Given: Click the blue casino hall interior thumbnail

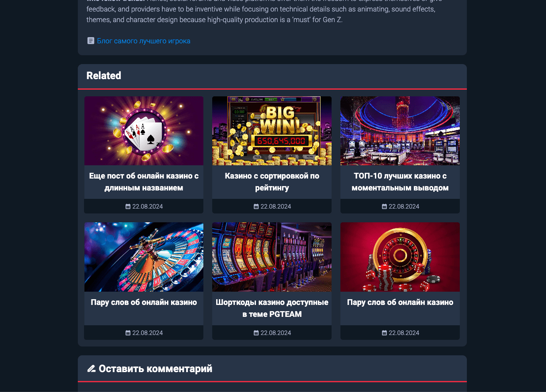Looking at the screenshot, I should (x=400, y=131).
